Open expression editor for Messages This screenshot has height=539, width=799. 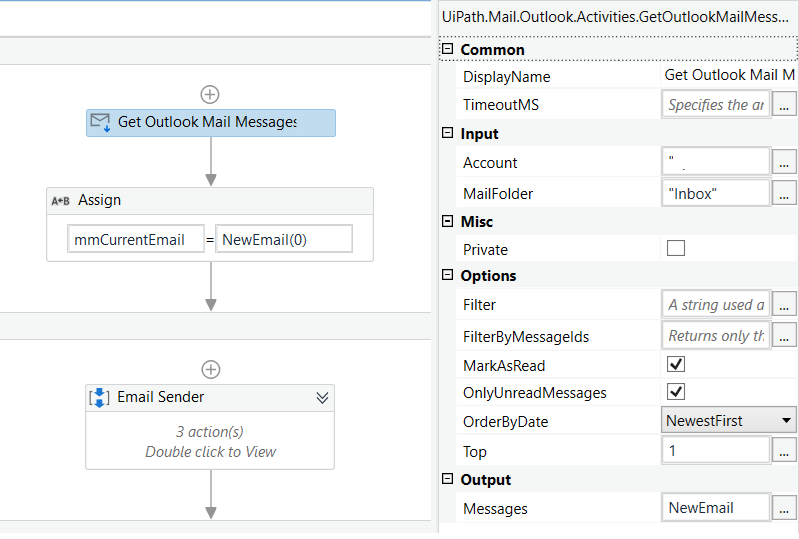pyautogui.click(x=784, y=507)
